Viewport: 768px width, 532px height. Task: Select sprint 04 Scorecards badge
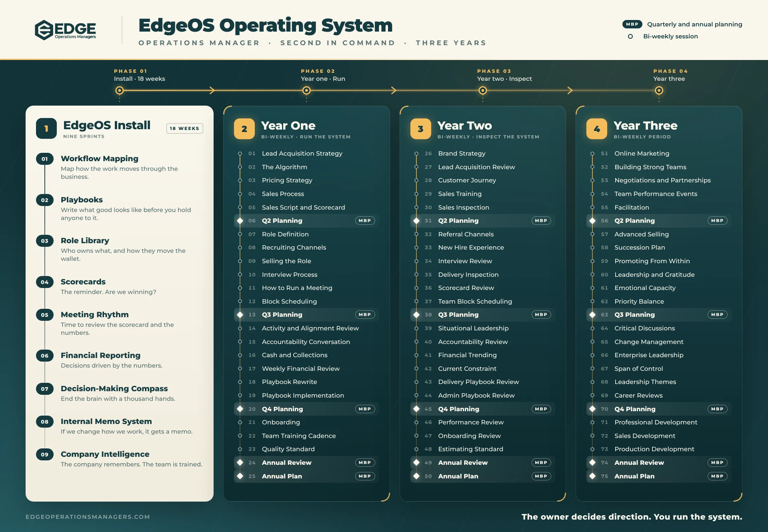coord(45,282)
